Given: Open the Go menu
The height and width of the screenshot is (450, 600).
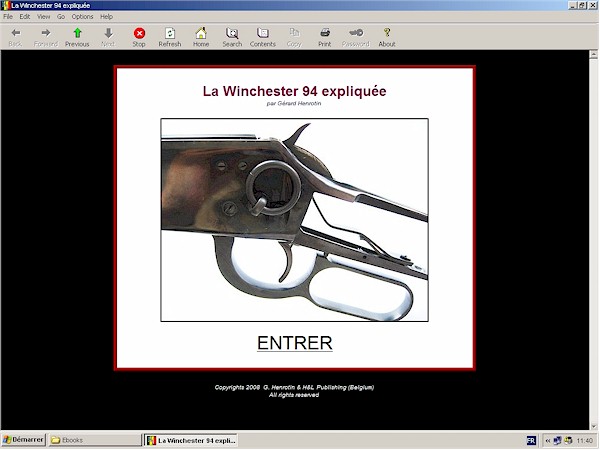Looking at the screenshot, I should (61, 16).
